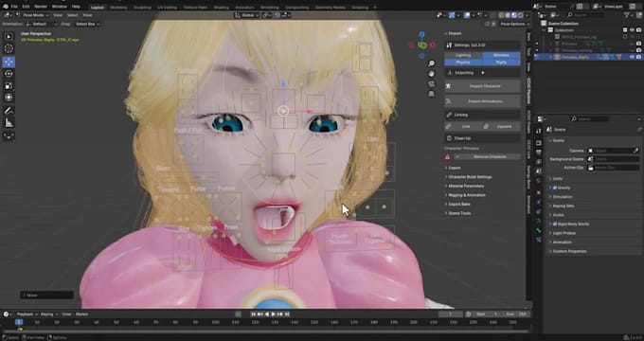Open the Window menu
644x341 pixels.
point(60,7)
